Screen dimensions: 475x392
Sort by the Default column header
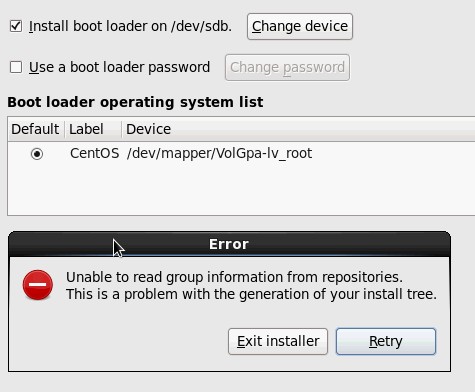click(x=35, y=129)
